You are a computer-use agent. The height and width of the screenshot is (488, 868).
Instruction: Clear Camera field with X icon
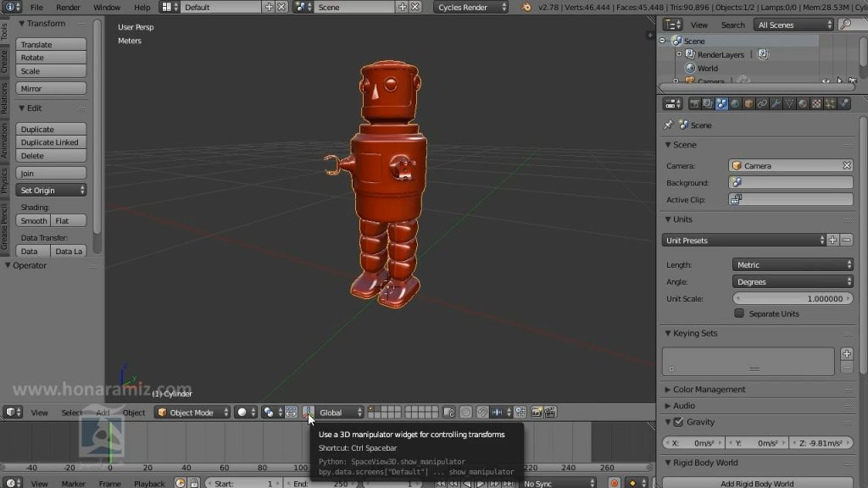click(847, 165)
